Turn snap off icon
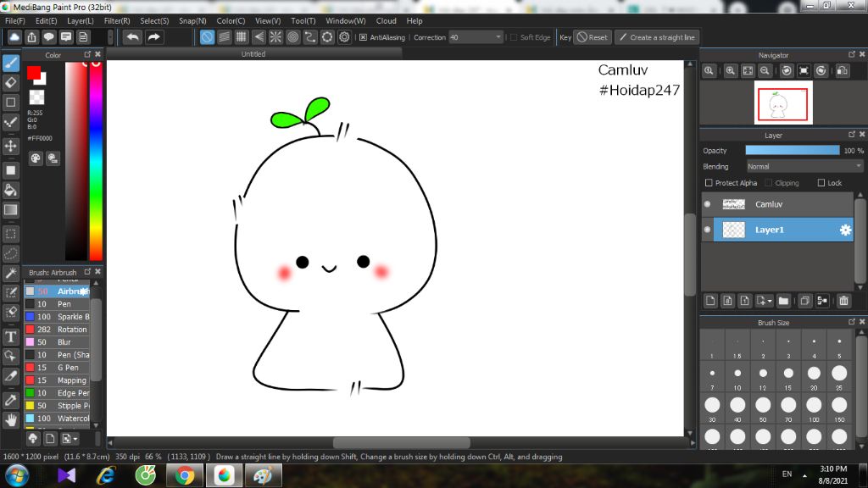Image resolution: width=868 pixels, height=488 pixels. click(207, 37)
